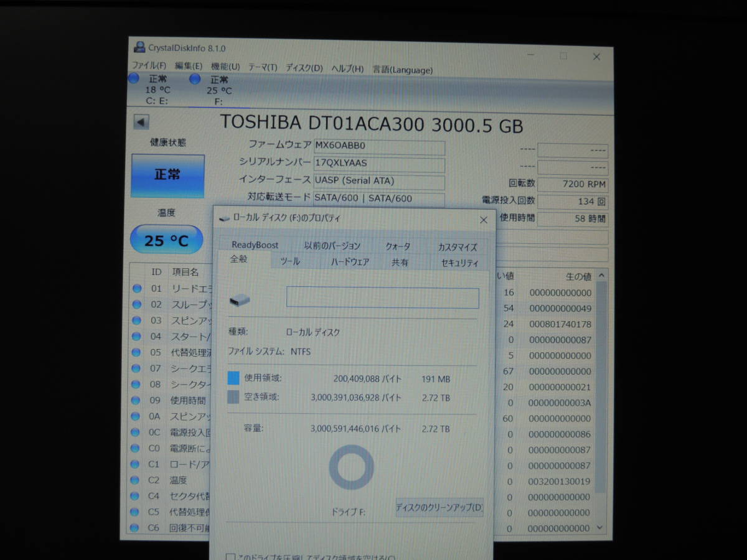Click the attribute list scroll-up arrow
The width and height of the screenshot is (747, 560).
point(601,276)
